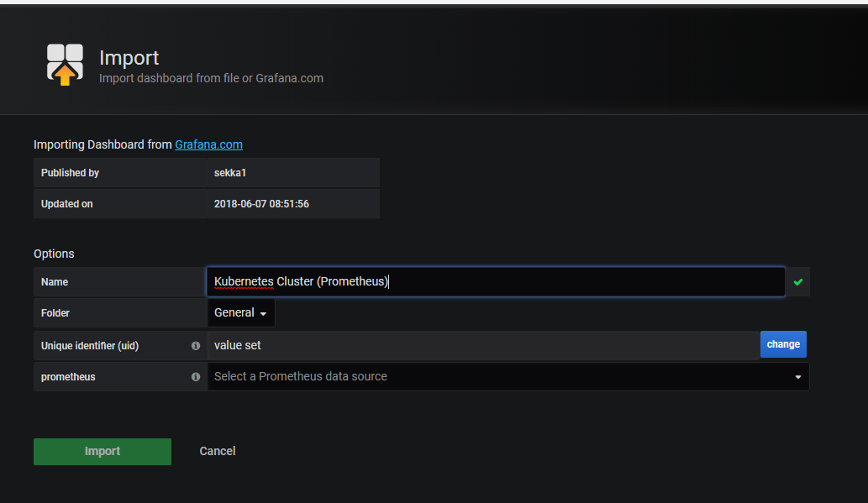Click the 'Import' page title

129,58
